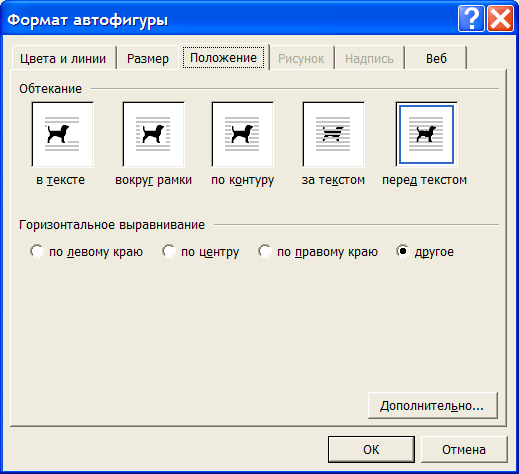Screen dimensions: 519x474
Task: Select the 'в тексте' wrapping icon
Action: tap(62, 134)
